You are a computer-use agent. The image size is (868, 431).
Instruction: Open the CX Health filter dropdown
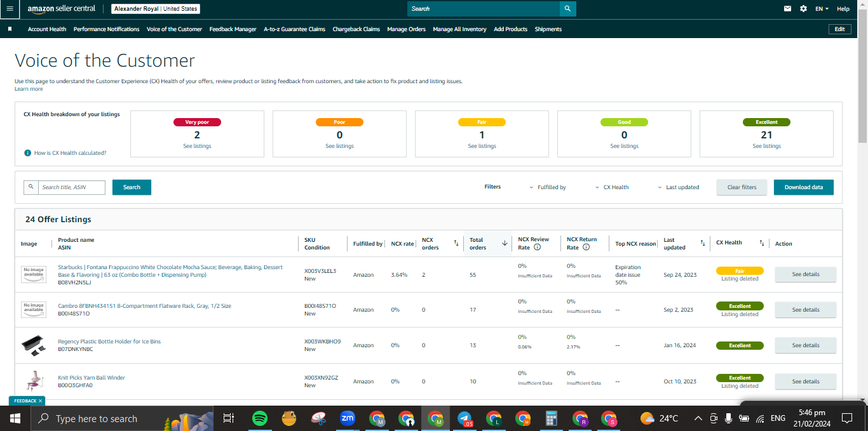pyautogui.click(x=612, y=187)
